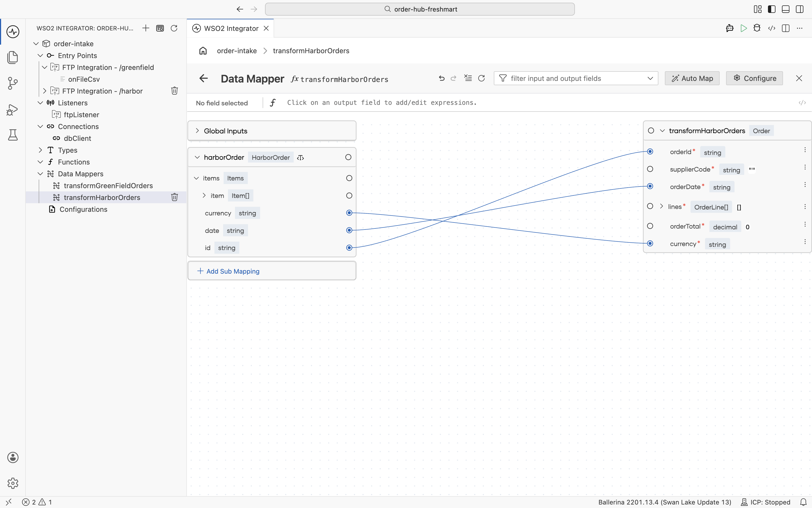Delete transformHarborOrders with its trash icon
This screenshot has height=508, width=812.
pyautogui.click(x=175, y=197)
